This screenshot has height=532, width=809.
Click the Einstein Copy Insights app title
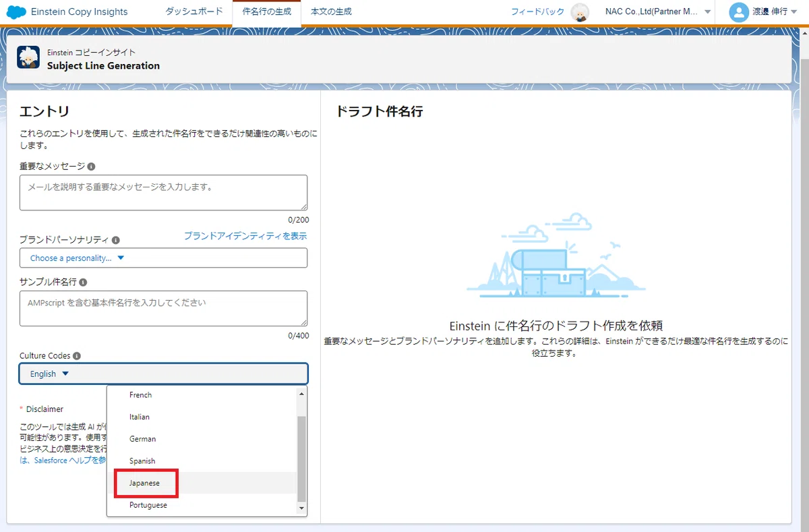[x=80, y=12]
